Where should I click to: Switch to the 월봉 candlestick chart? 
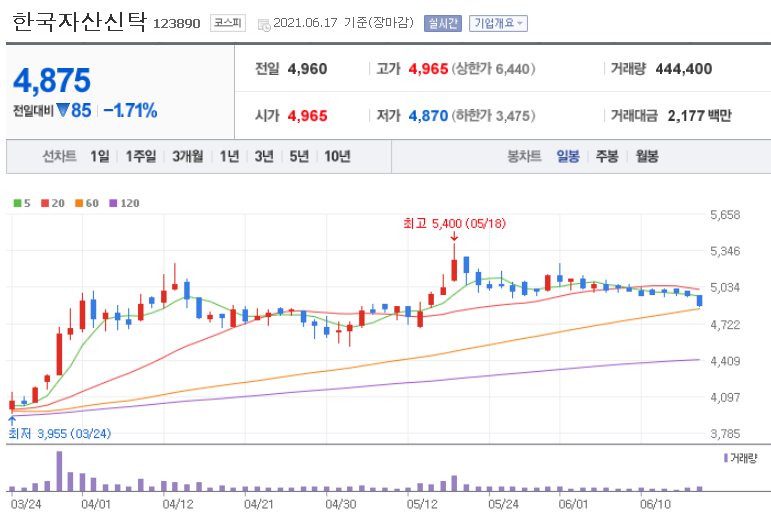coord(647,156)
